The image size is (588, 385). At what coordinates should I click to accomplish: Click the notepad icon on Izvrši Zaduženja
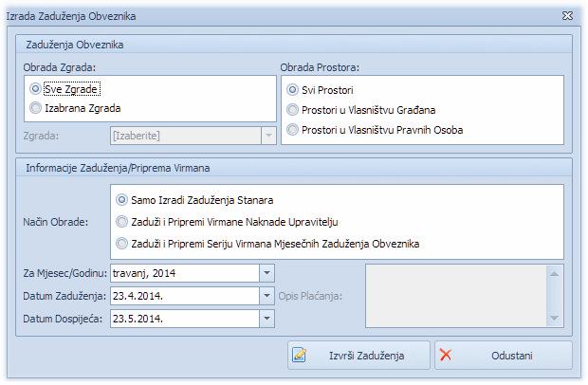pos(300,356)
